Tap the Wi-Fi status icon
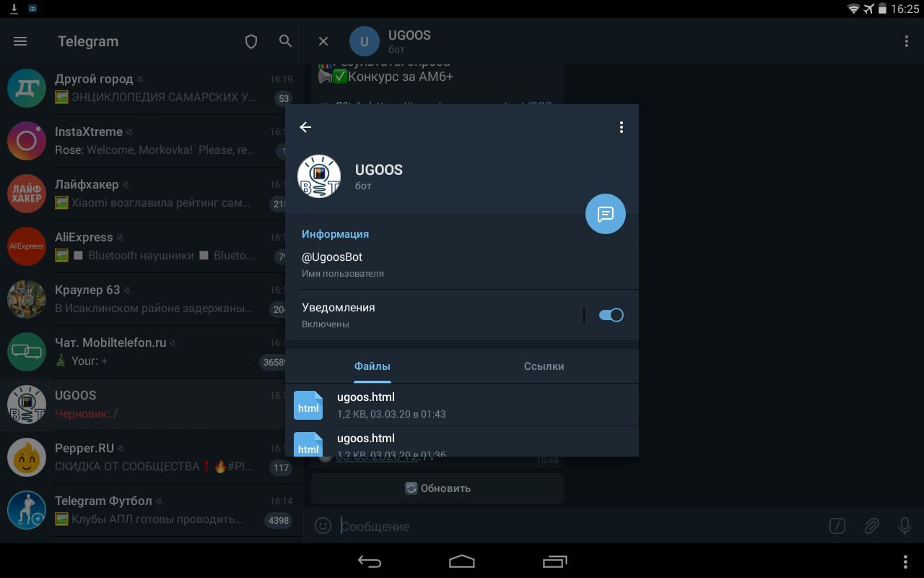 point(854,9)
